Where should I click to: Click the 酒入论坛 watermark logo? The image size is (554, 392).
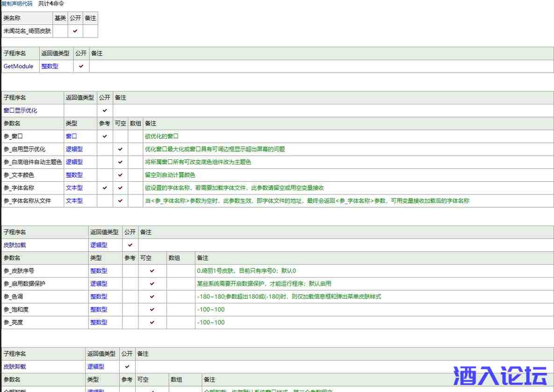500,375
